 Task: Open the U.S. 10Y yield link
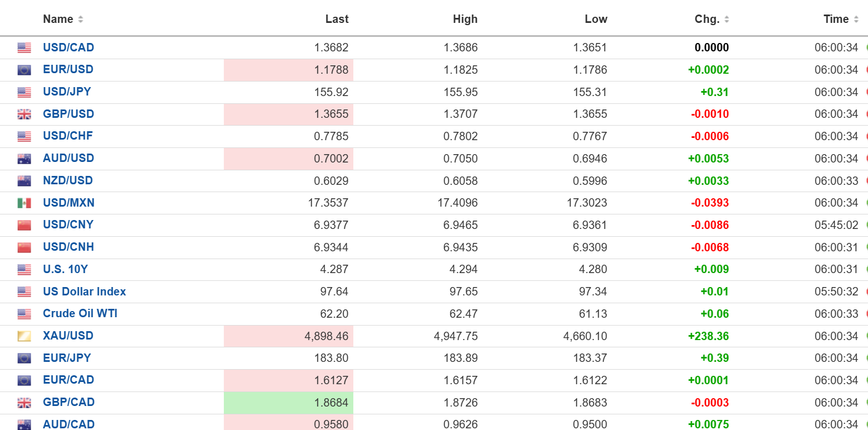coord(65,269)
